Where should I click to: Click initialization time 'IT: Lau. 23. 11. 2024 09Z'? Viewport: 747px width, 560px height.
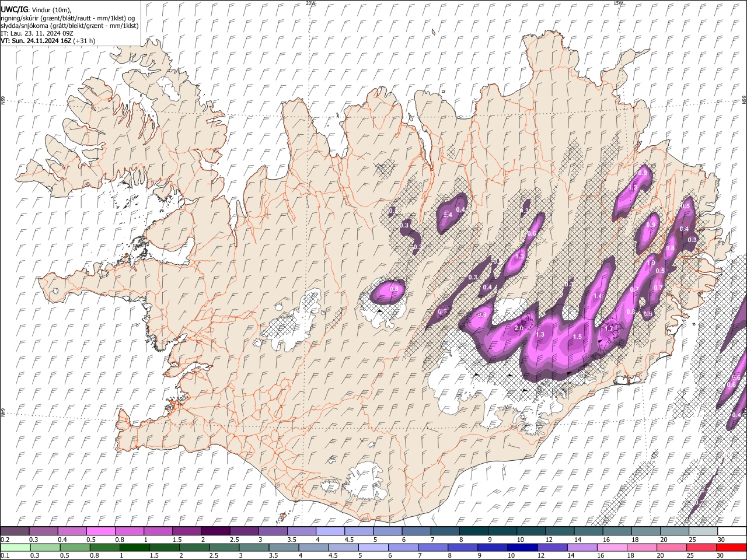(x=37, y=33)
